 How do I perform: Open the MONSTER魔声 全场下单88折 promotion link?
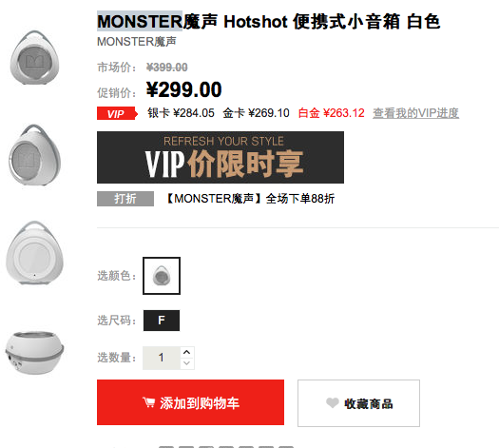(251, 199)
